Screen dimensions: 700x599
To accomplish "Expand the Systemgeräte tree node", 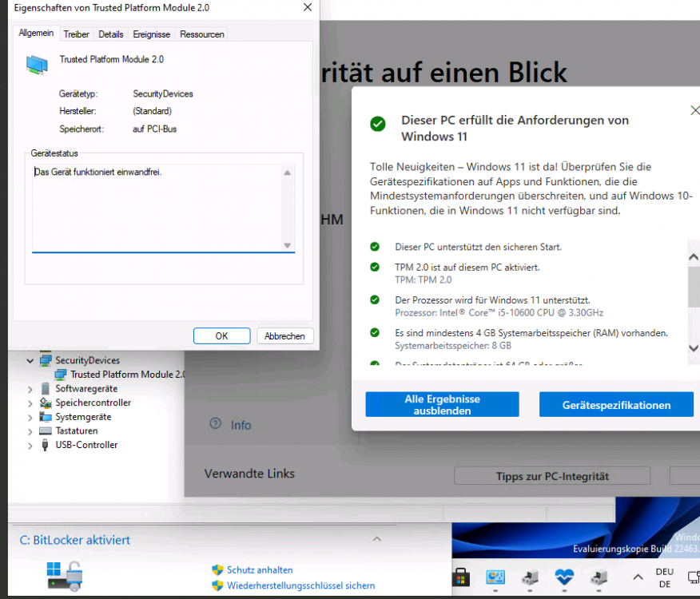I will click(30, 418).
